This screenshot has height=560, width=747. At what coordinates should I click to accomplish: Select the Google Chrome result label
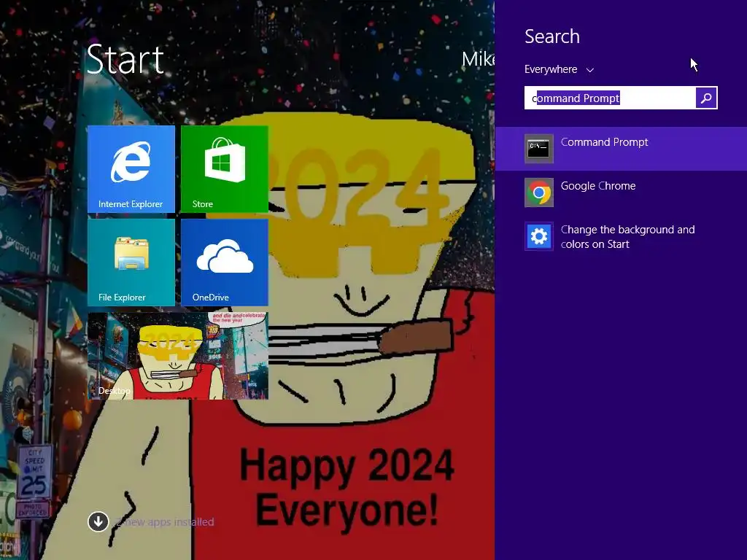598,186
